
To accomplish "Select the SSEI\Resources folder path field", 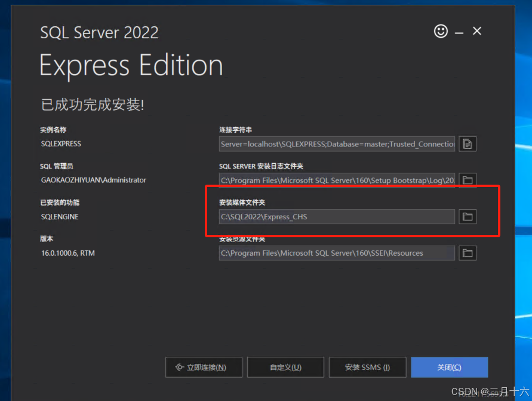I will pos(337,253).
